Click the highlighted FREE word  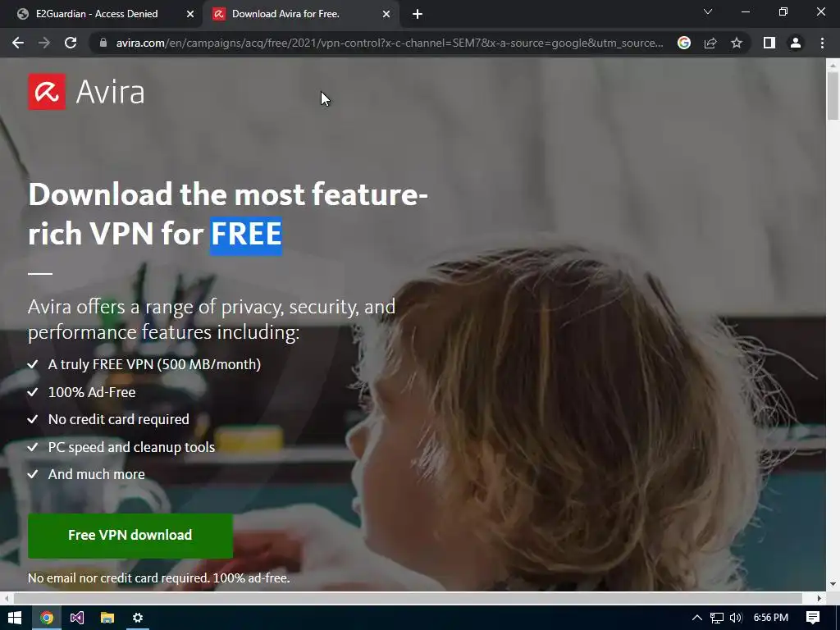click(x=246, y=234)
